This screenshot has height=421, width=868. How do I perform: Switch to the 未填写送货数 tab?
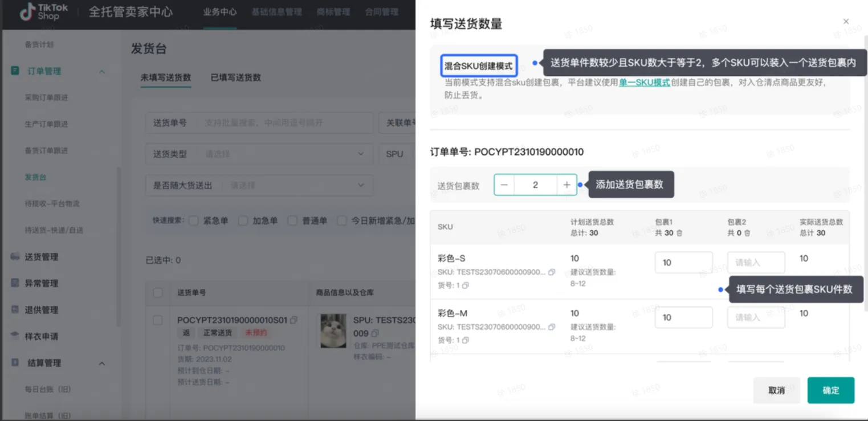click(x=166, y=77)
